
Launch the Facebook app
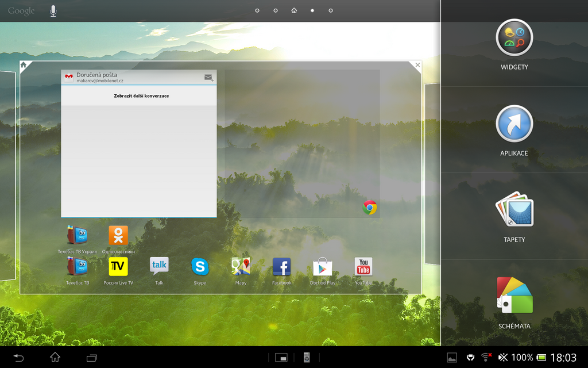(x=281, y=266)
